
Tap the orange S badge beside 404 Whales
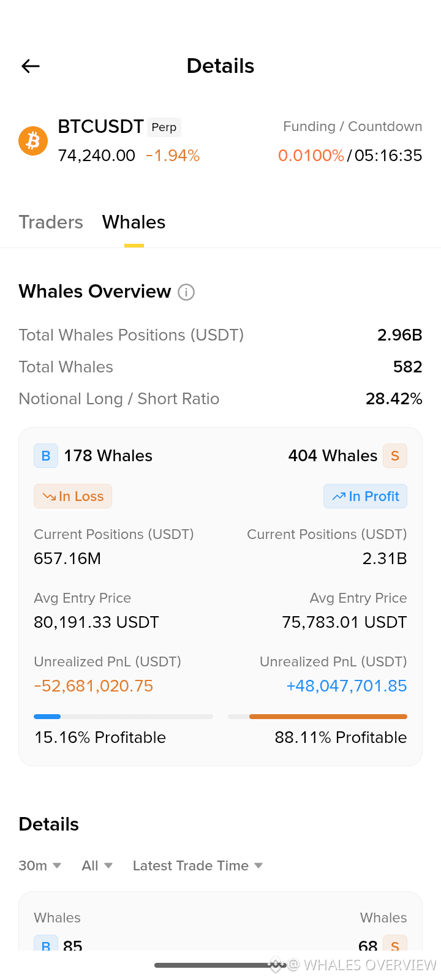pos(395,456)
